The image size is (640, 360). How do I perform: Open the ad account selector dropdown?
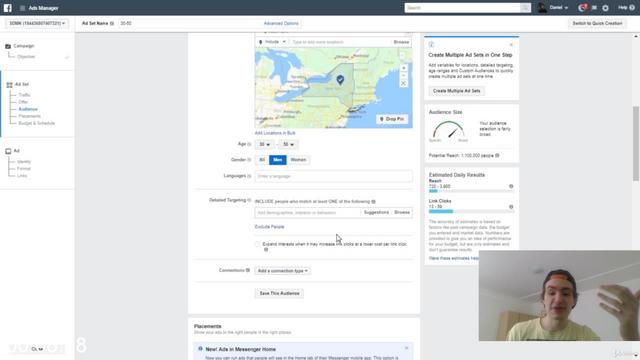[37, 24]
